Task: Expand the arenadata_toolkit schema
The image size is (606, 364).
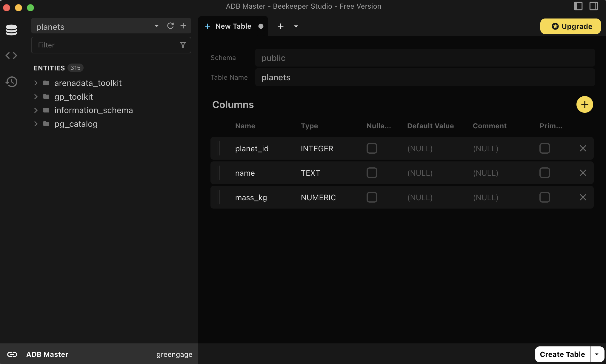Action: tap(36, 83)
